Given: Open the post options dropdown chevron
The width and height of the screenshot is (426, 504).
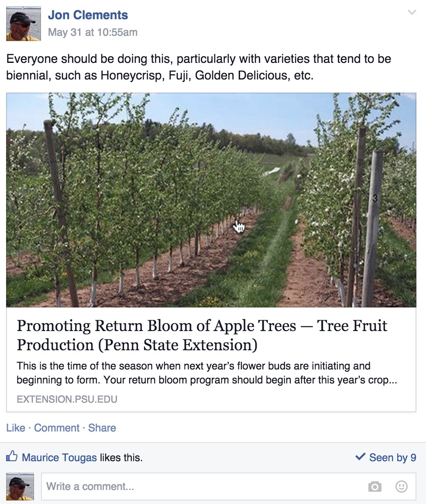Looking at the screenshot, I should coord(412,13).
